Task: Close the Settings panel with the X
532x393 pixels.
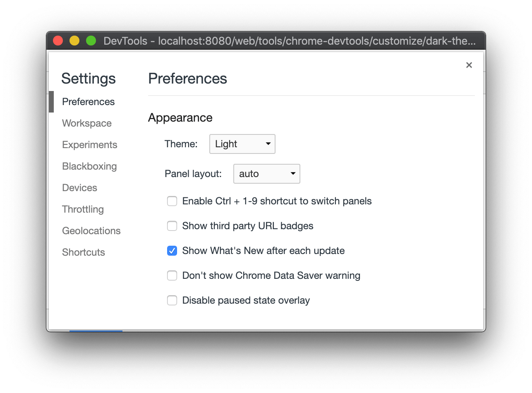Action: (x=469, y=65)
